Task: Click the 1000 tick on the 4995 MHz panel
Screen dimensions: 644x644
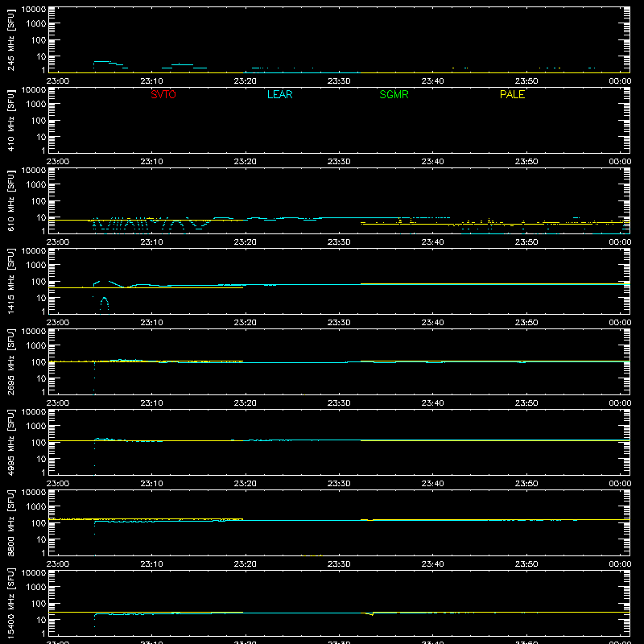Action: [x=36, y=427]
